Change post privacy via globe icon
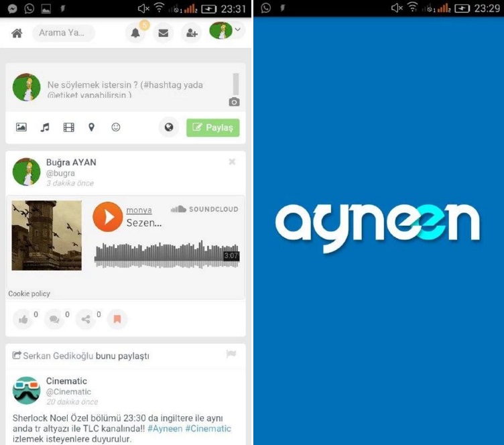The height and width of the screenshot is (445, 504). click(169, 127)
